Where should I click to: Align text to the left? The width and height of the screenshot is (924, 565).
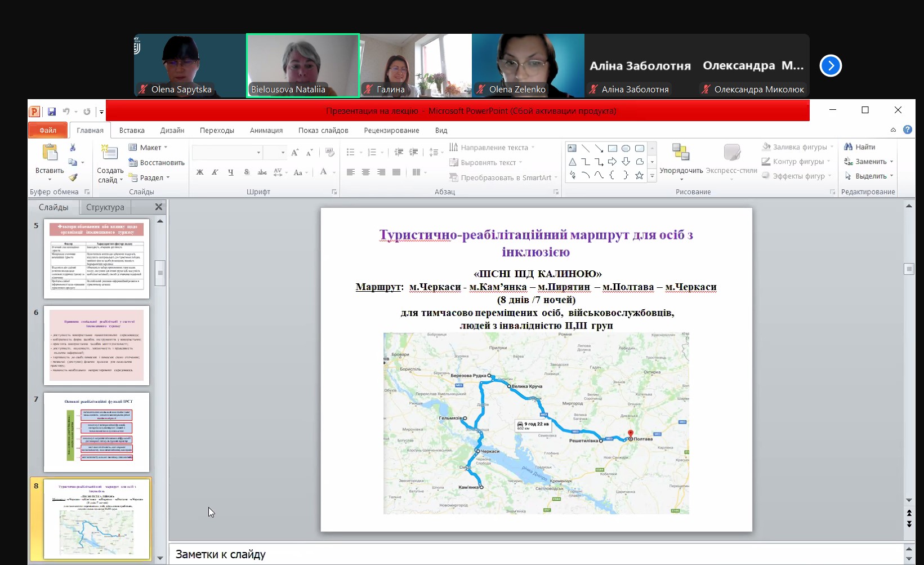351,172
